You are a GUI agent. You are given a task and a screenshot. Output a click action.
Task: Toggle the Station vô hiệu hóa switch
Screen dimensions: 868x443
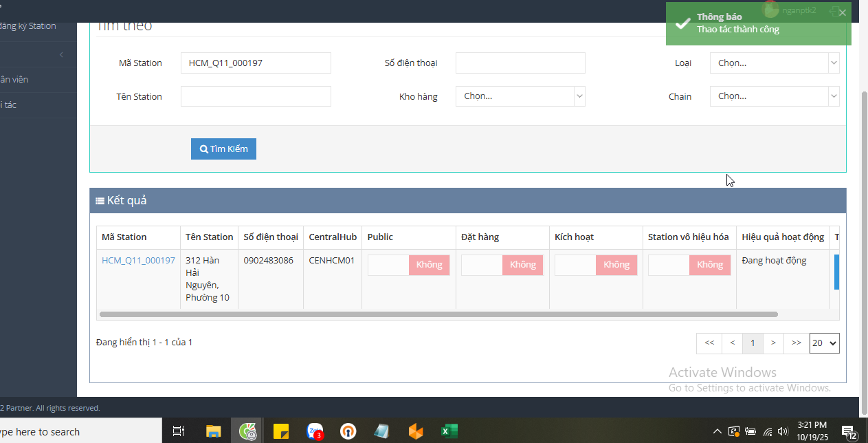689,265
